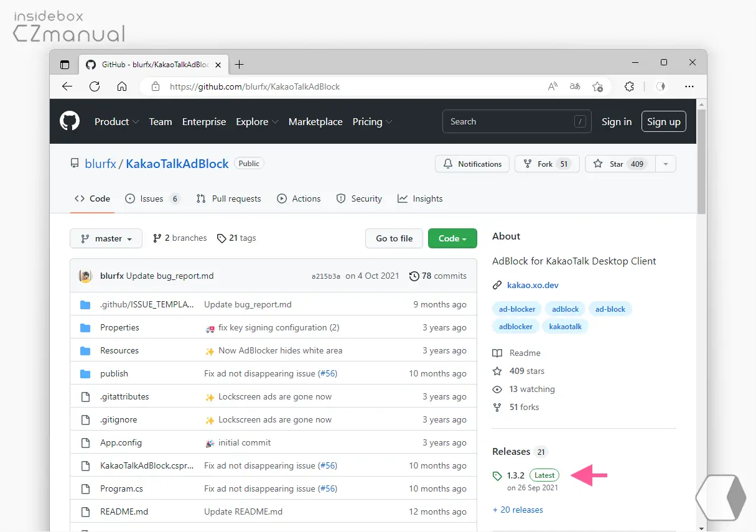Switch to the Issues tab
The height and width of the screenshot is (532, 756).
(x=152, y=198)
